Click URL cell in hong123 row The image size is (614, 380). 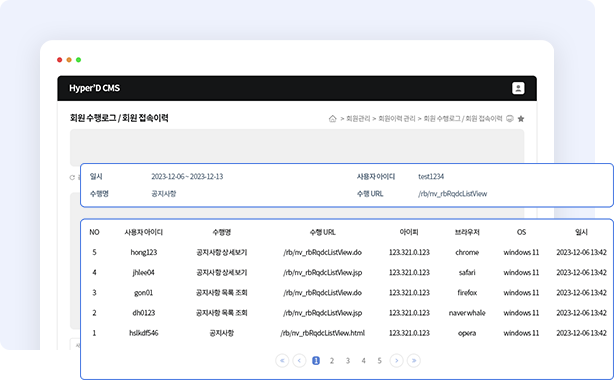tap(322, 252)
